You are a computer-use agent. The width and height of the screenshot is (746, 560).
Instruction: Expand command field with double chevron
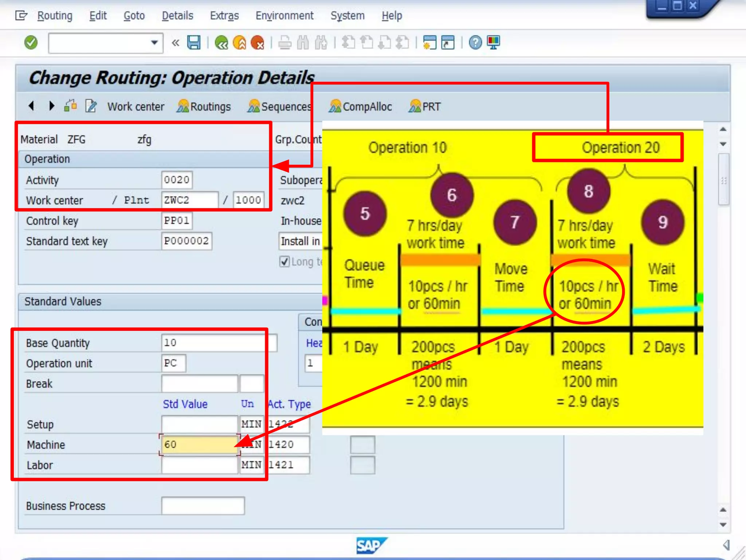(x=176, y=43)
